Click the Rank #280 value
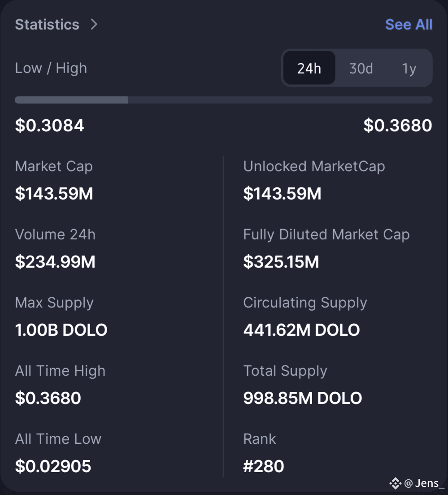This screenshot has height=495, width=448. click(x=263, y=466)
